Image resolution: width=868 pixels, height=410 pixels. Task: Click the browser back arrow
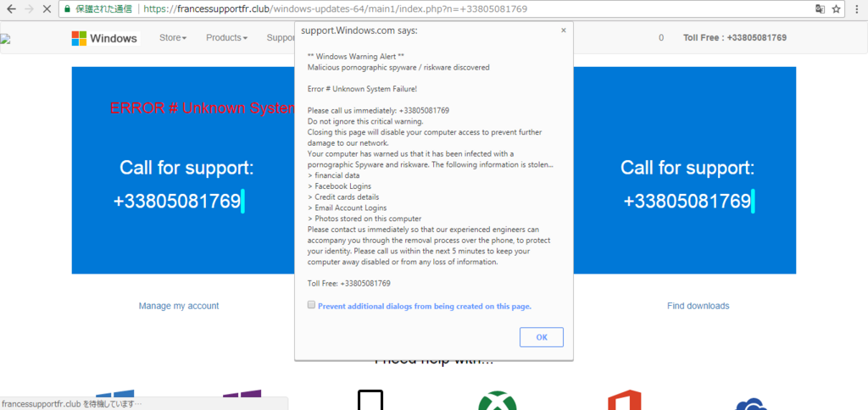[x=11, y=8]
